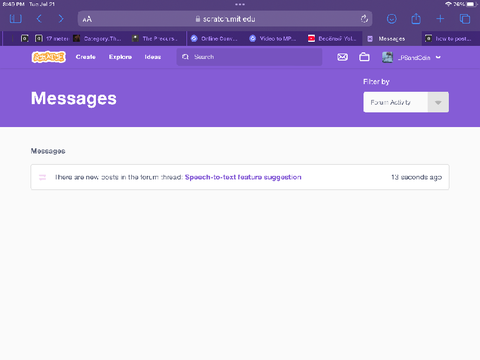The image size is (480, 360).
Task: Click the user profile avatar
Action: coord(387,57)
